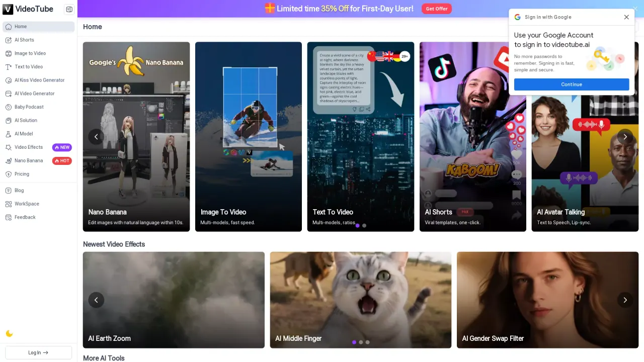The height and width of the screenshot is (362, 644).
Task: Click the Nano Banana sidebar icon
Action: point(9,161)
